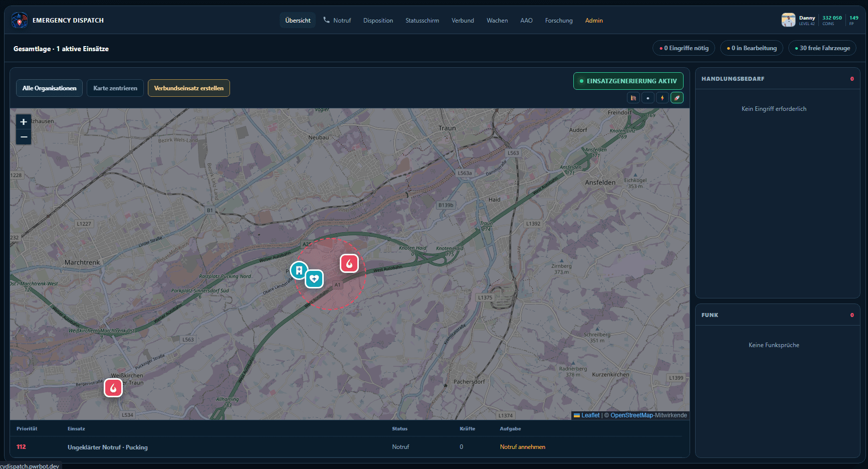Click the 30 freie Fahrzeuge badge

[822, 48]
